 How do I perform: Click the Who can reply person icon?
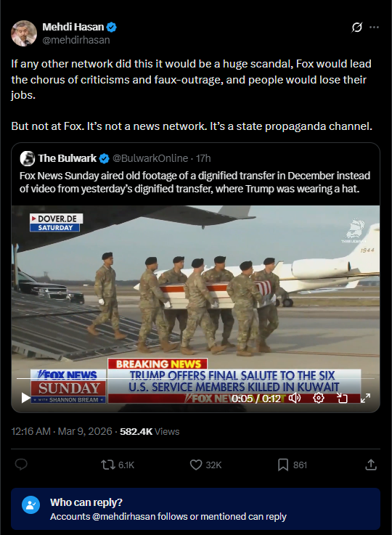[x=31, y=505]
